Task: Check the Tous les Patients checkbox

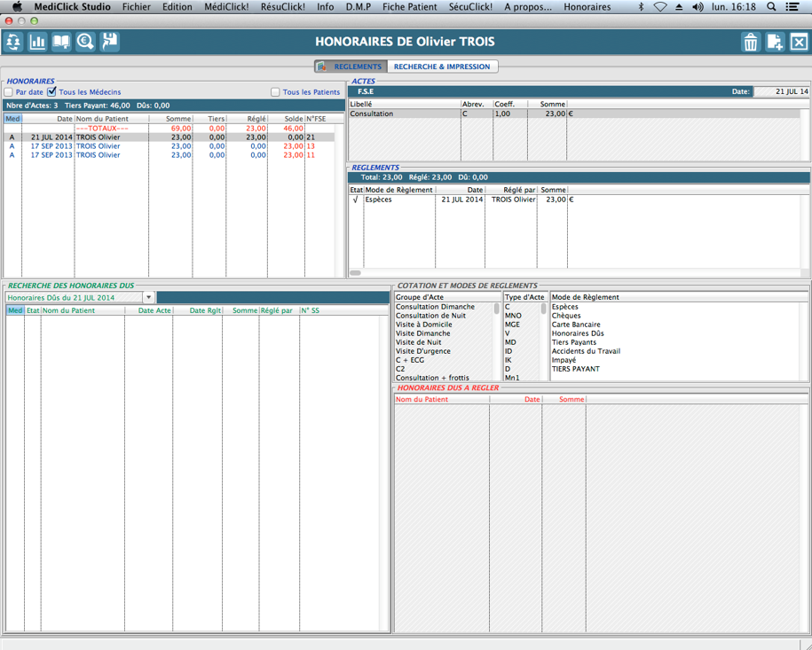Action: click(x=275, y=92)
